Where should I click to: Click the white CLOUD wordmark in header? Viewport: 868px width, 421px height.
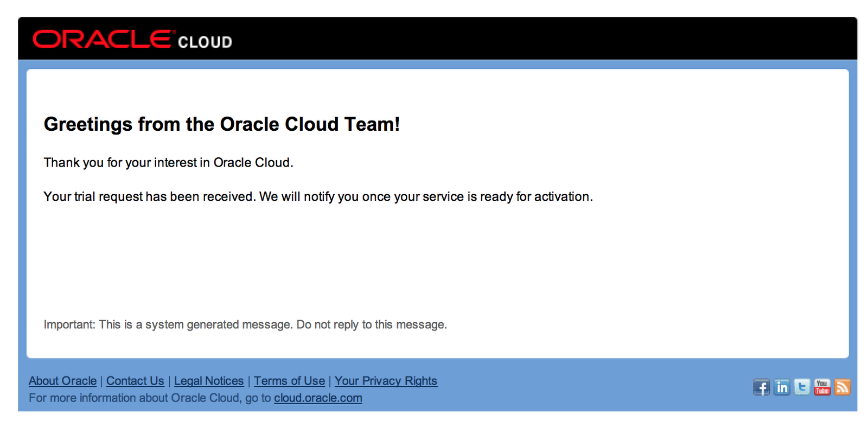click(205, 42)
